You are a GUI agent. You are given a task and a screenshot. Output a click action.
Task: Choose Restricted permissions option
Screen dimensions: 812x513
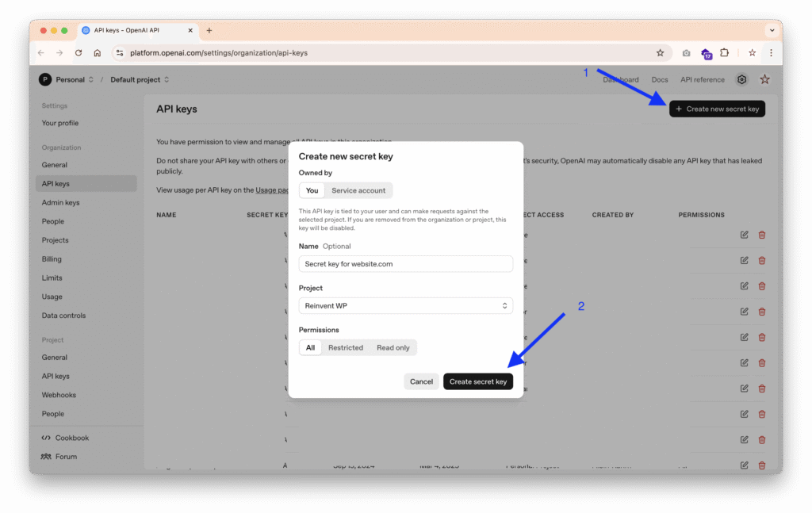tap(346, 347)
